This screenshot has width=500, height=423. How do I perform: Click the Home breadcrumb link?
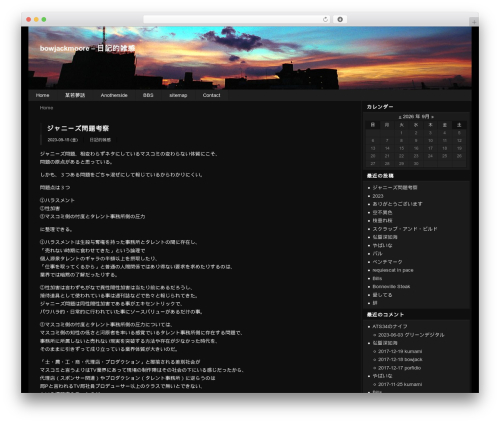[46, 108]
